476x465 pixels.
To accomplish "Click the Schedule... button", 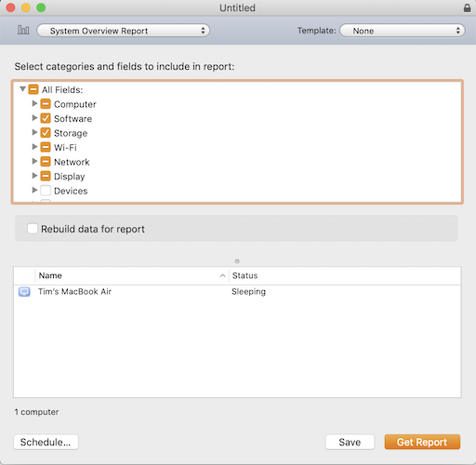I will tap(46, 442).
